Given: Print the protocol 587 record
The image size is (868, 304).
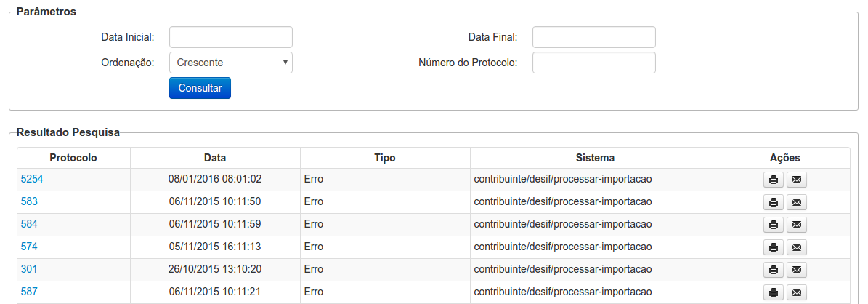Looking at the screenshot, I should (x=774, y=292).
